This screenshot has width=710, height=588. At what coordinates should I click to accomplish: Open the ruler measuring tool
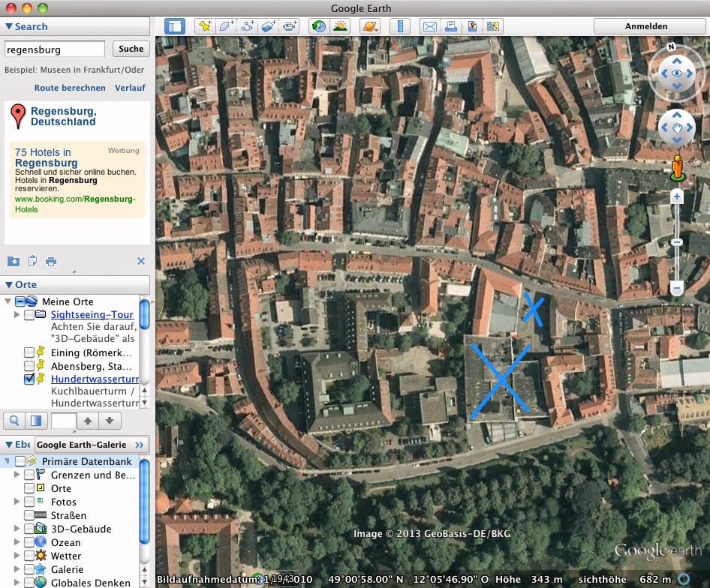(x=400, y=26)
